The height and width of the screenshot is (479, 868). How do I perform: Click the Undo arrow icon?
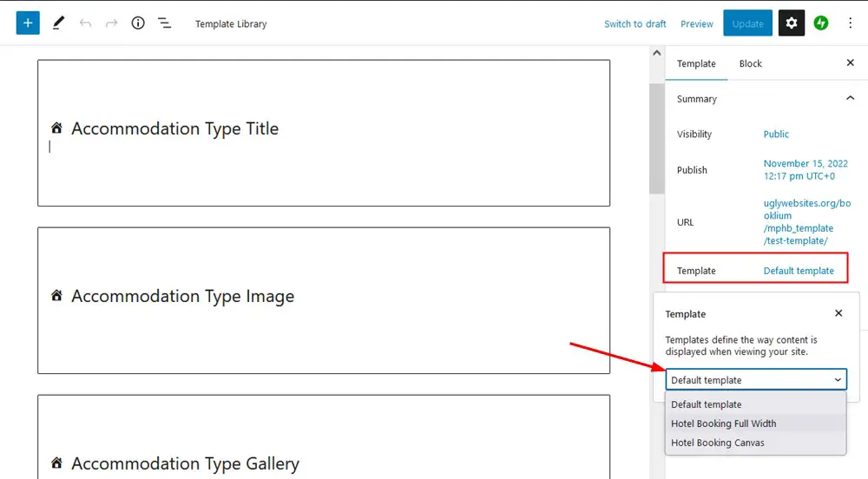pos(85,23)
